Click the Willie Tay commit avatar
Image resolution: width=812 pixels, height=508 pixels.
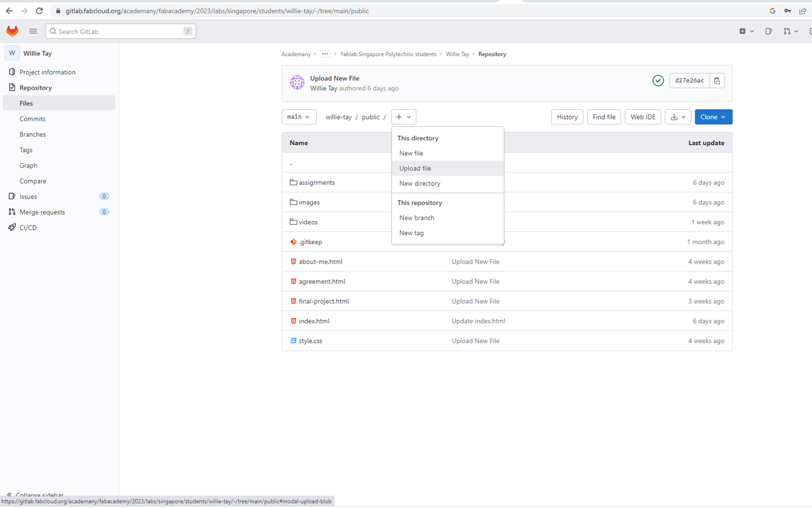coord(297,83)
